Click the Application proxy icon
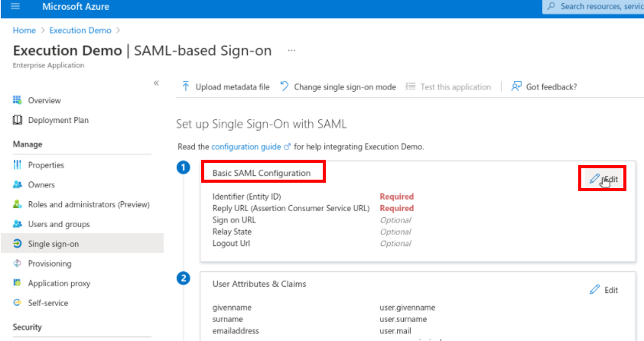Image resolution: width=644 pixels, height=341 pixels. [18, 283]
